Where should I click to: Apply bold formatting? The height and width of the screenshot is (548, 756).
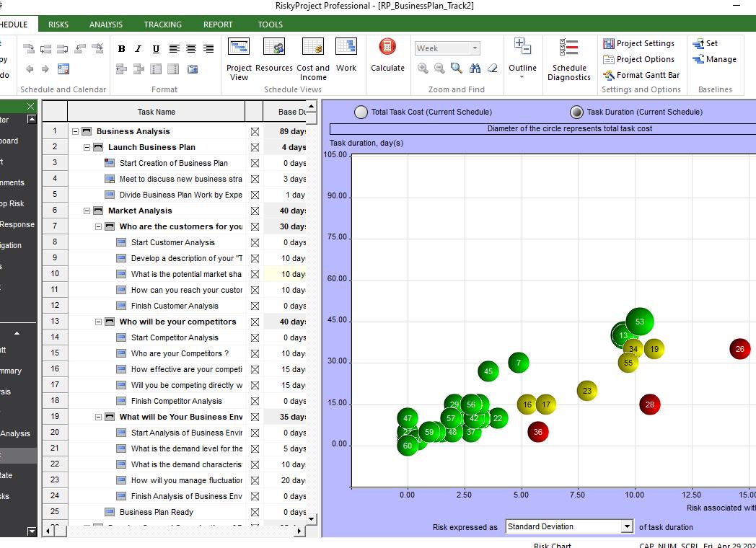[x=121, y=49]
